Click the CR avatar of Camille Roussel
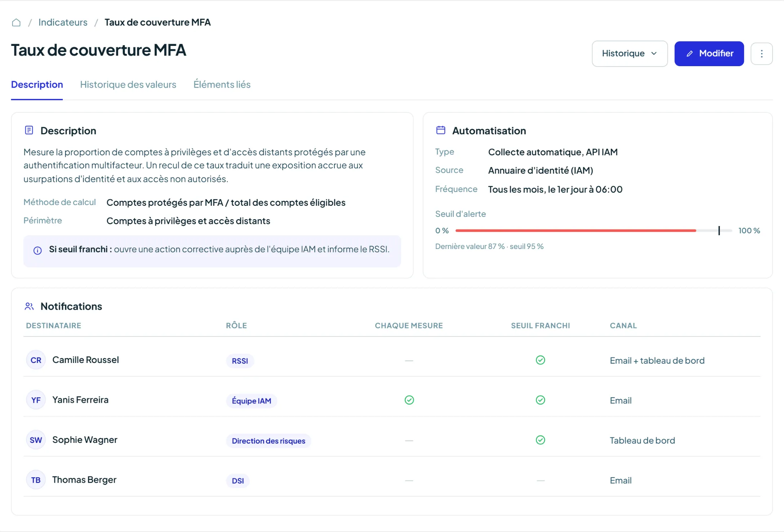Viewport: 784px width, 532px height. (36, 360)
